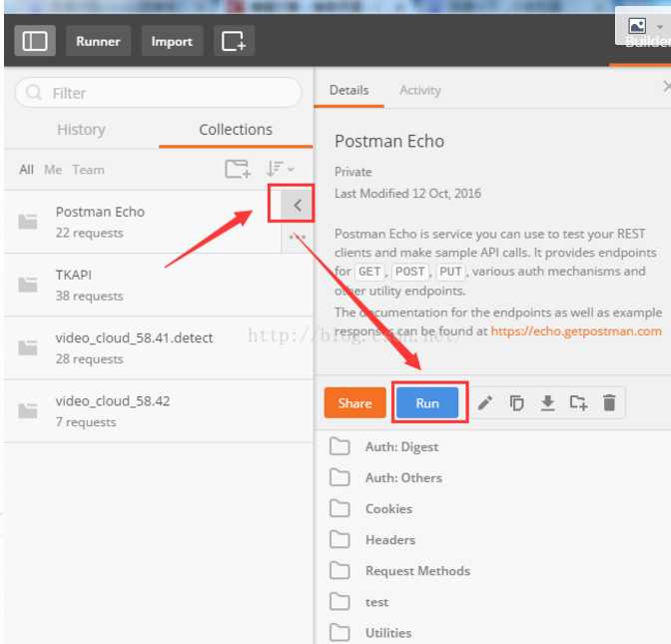Edit collection with pencil icon
The image size is (671, 644).
(485, 402)
